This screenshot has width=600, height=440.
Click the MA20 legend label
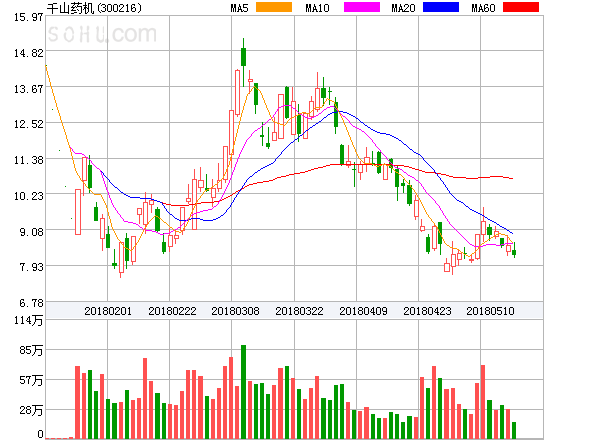[403, 8]
